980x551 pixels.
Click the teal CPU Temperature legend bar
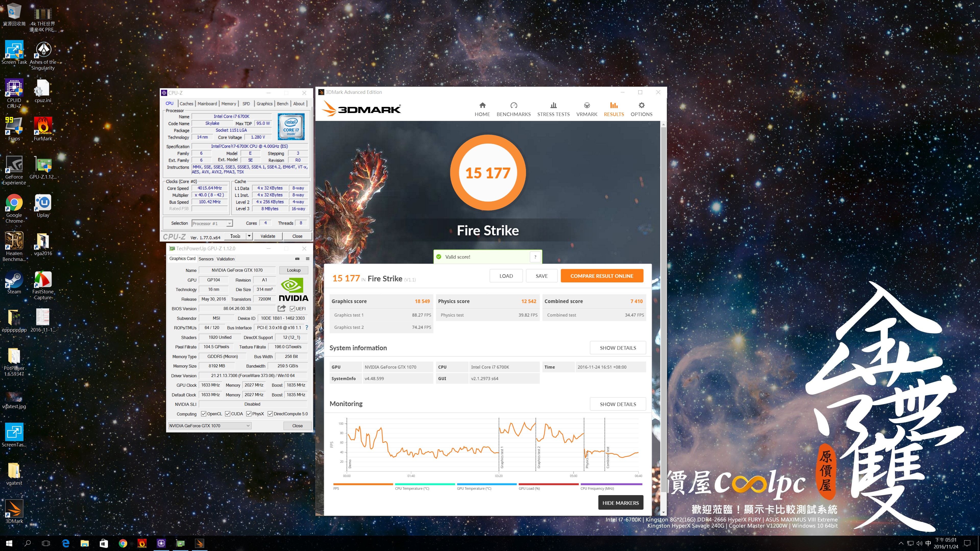click(x=425, y=484)
